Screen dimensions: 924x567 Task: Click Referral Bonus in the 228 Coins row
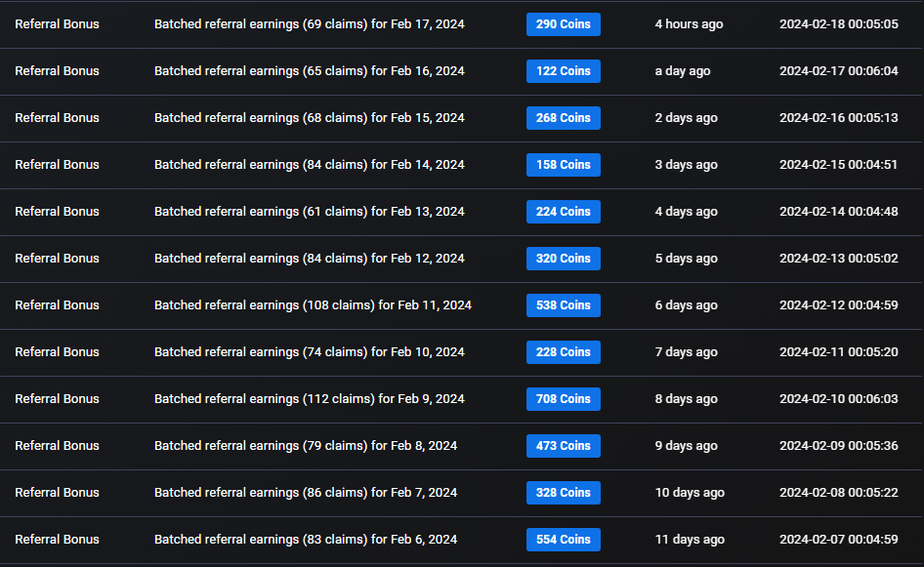pyautogui.click(x=58, y=352)
